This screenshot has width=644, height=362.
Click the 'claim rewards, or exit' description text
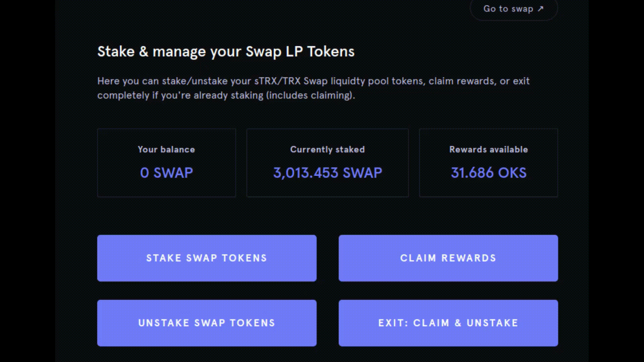(x=479, y=81)
